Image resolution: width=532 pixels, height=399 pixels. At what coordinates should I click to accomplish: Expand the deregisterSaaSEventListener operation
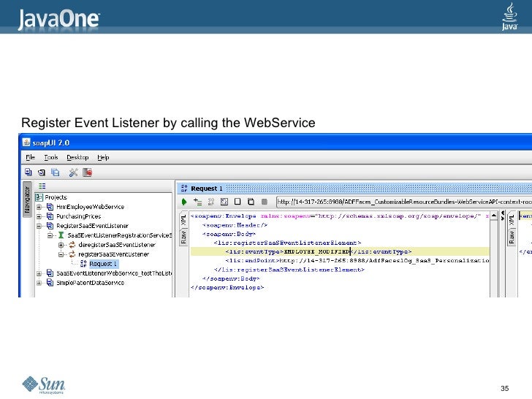point(61,245)
